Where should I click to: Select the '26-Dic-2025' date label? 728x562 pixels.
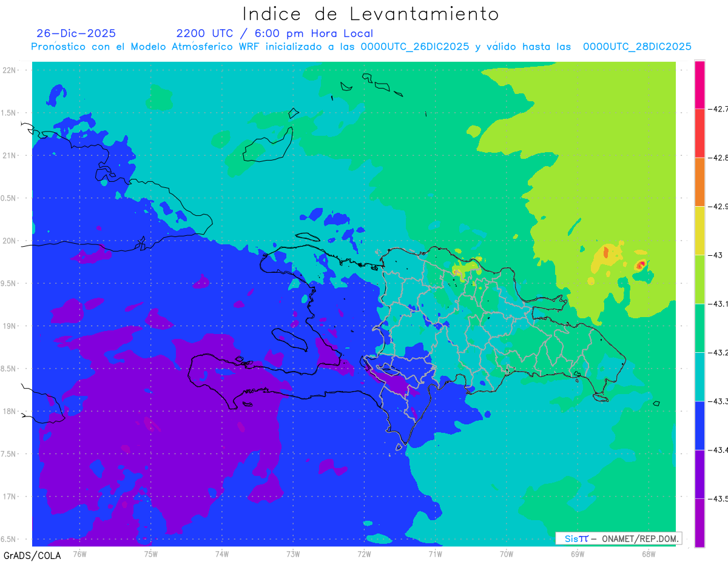click(76, 33)
